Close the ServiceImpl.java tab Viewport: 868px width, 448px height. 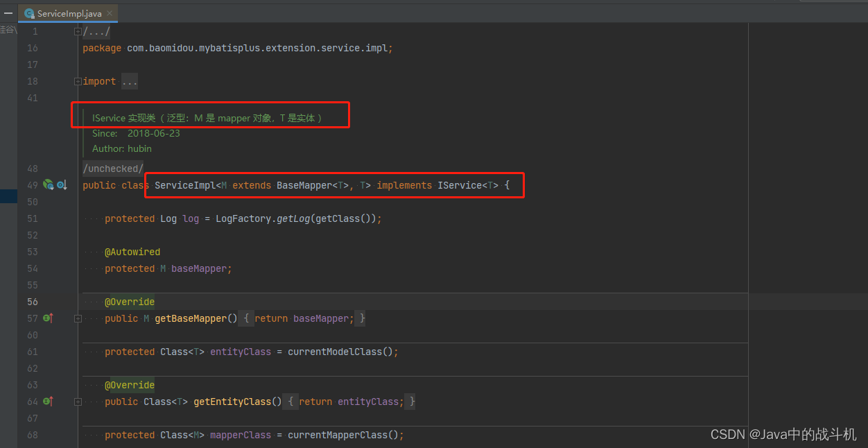coord(110,14)
